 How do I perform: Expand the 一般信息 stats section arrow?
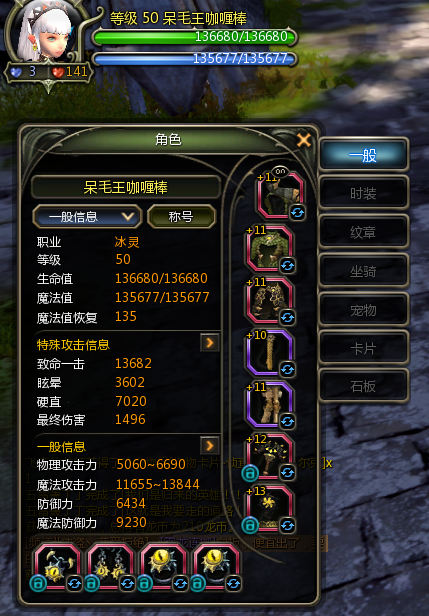pos(210,445)
